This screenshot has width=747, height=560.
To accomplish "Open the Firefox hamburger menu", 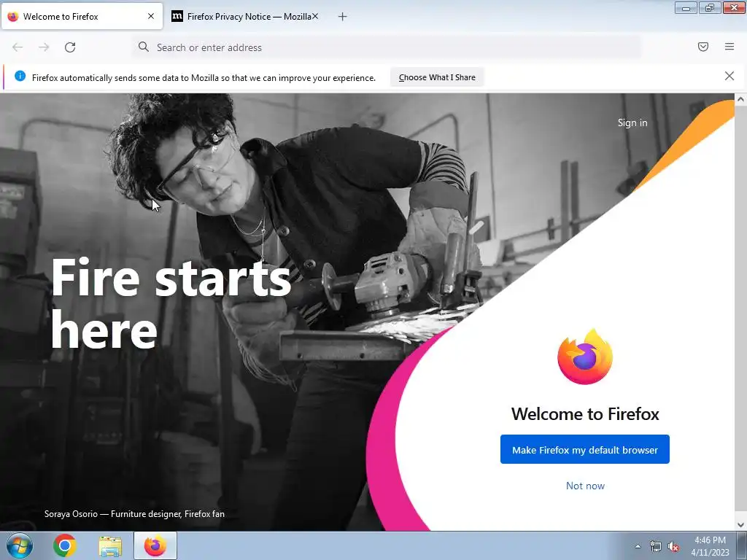I will tap(729, 47).
